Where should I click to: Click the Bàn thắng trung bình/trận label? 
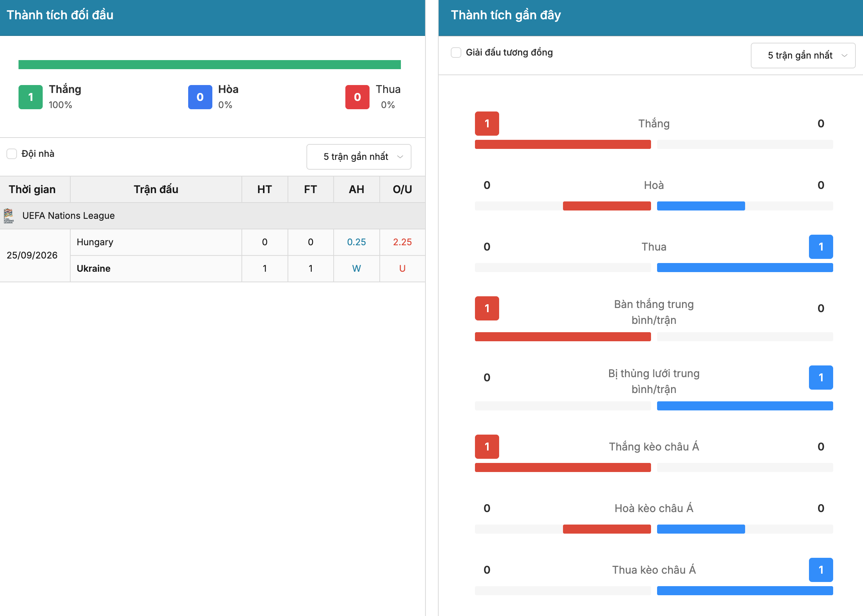[654, 312]
